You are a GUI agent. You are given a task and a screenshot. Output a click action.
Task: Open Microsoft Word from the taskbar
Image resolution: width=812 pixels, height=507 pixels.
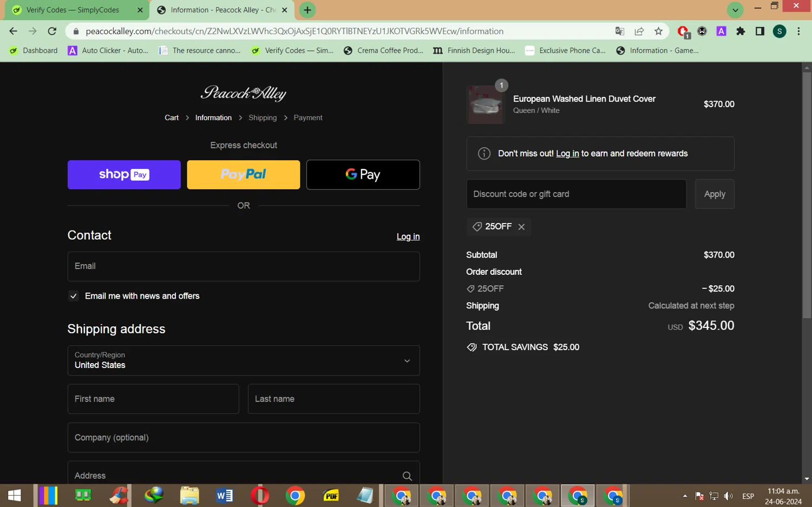(225, 495)
